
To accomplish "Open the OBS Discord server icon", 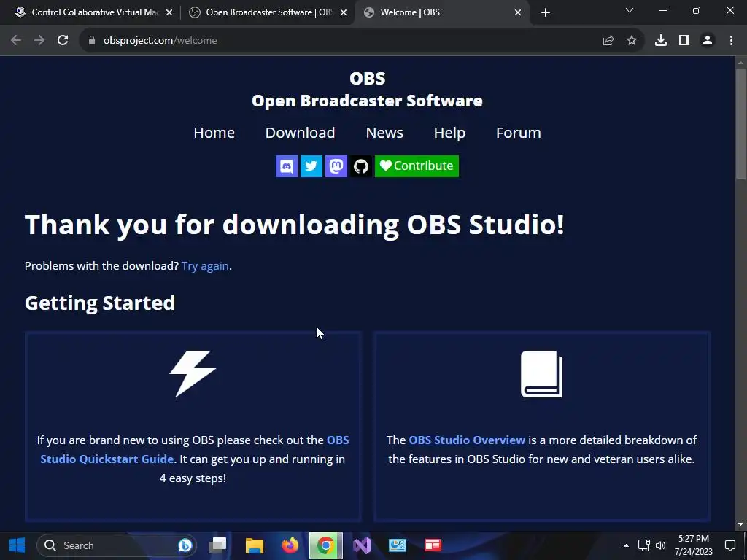I will (x=286, y=166).
